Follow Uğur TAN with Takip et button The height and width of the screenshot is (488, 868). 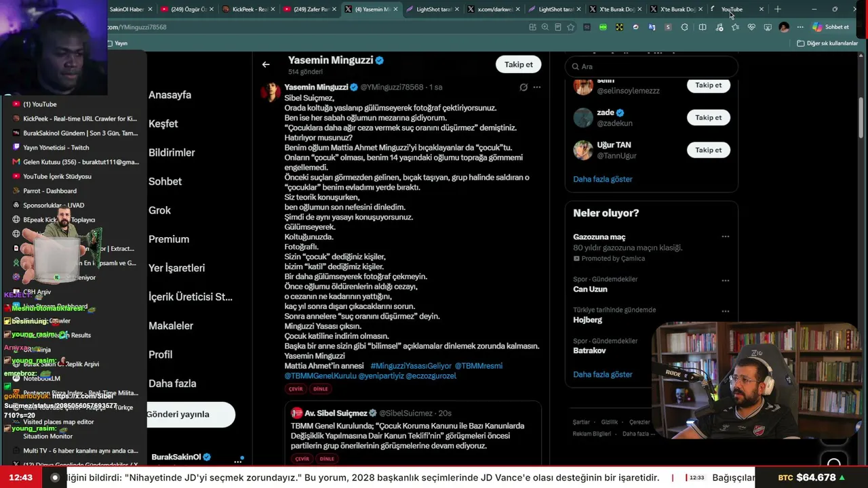click(x=709, y=150)
